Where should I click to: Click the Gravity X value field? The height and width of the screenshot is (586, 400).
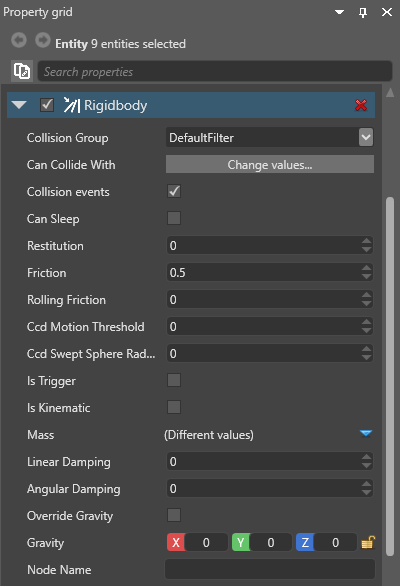(x=206, y=542)
